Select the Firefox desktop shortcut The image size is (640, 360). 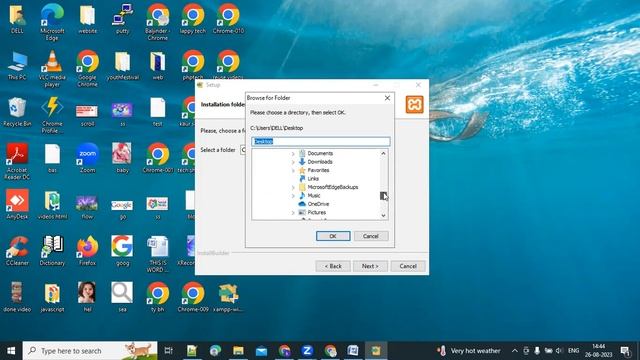pyautogui.click(x=87, y=251)
